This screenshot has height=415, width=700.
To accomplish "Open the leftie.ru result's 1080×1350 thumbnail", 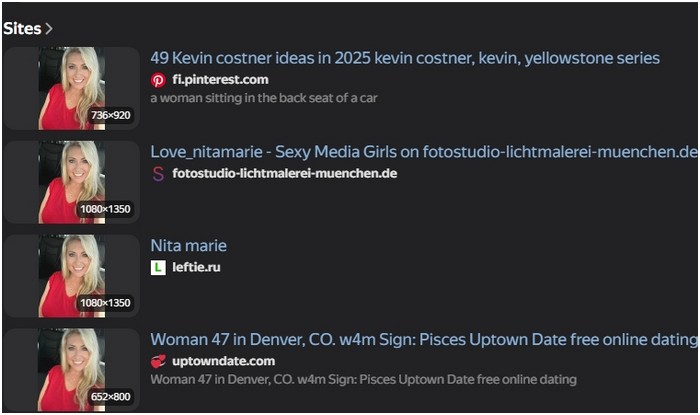I will (72, 276).
